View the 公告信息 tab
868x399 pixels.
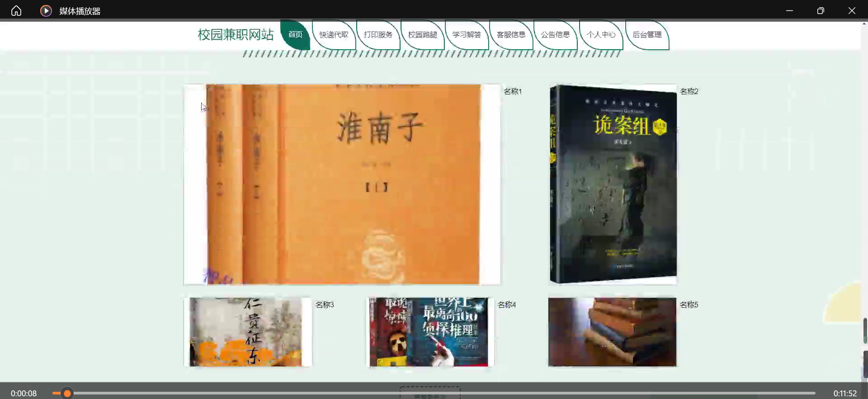click(x=556, y=35)
